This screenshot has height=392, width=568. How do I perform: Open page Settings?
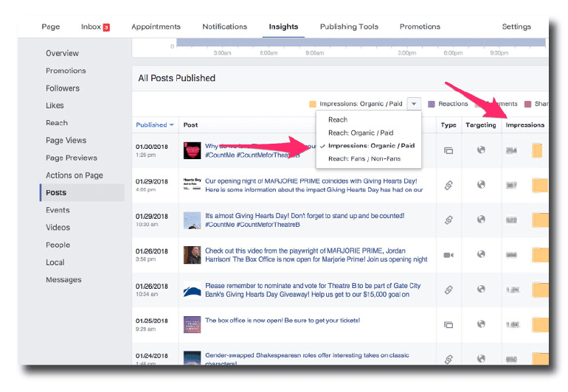[516, 27]
